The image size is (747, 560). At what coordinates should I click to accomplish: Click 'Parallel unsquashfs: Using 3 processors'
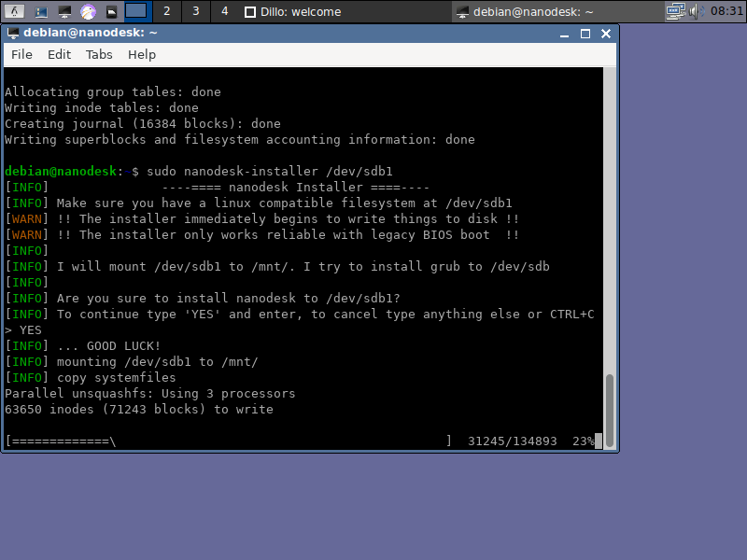coord(150,393)
